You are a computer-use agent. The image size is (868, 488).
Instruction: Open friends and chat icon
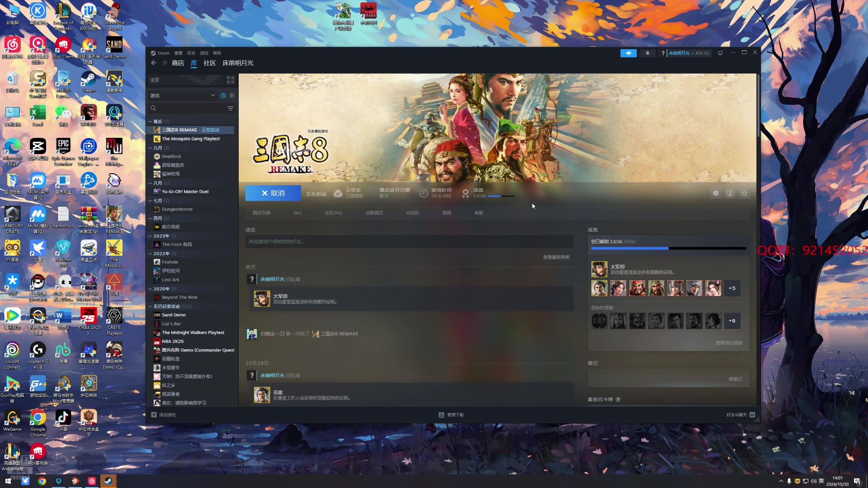[x=752, y=415]
